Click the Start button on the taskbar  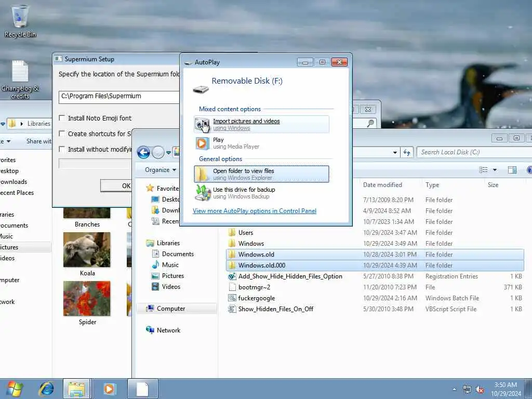point(14,389)
